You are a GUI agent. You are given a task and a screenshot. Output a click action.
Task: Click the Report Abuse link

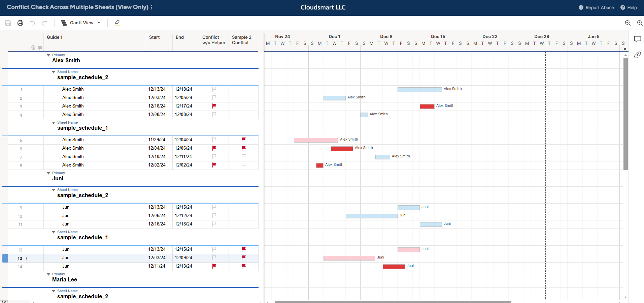(596, 7)
